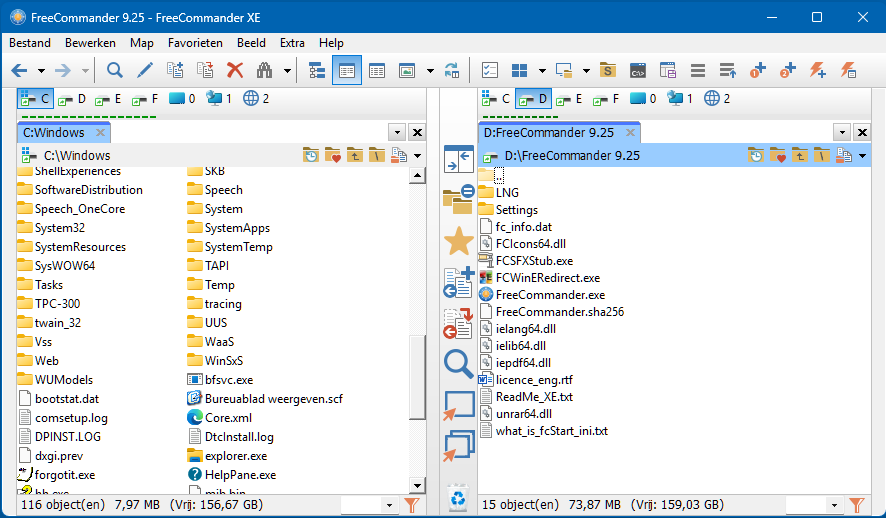Click the splitter copy icon with blue arrow
Viewport: 886px width, 518px height.
[458, 282]
